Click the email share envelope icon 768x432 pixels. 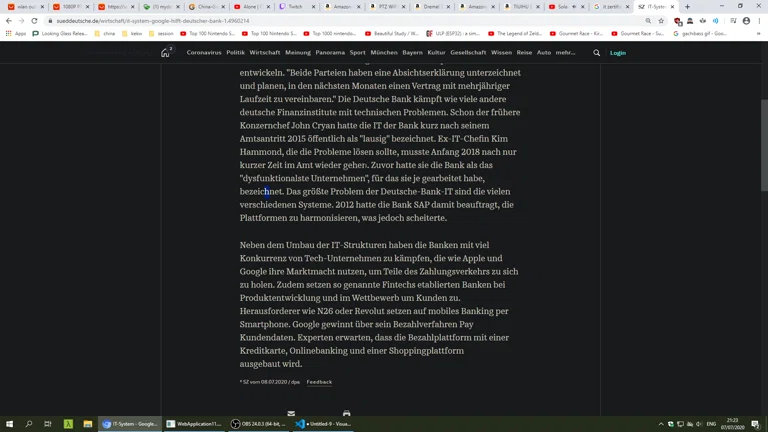(x=291, y=413)
